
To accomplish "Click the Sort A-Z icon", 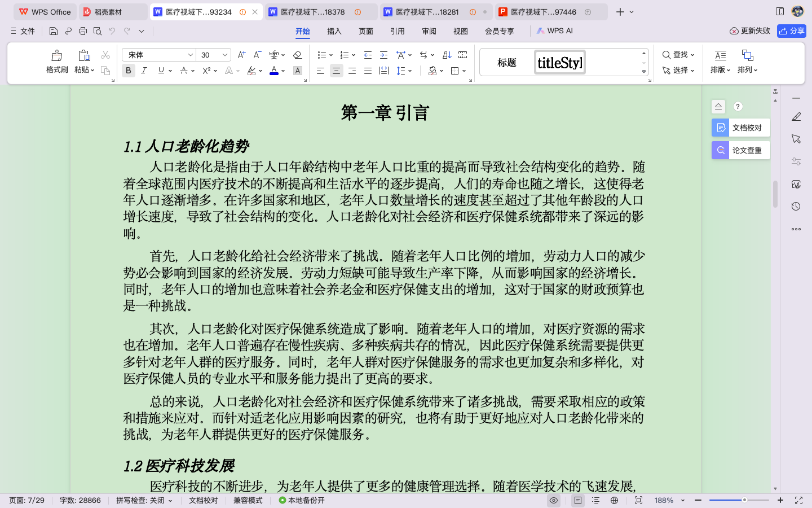I will point(447,55).
